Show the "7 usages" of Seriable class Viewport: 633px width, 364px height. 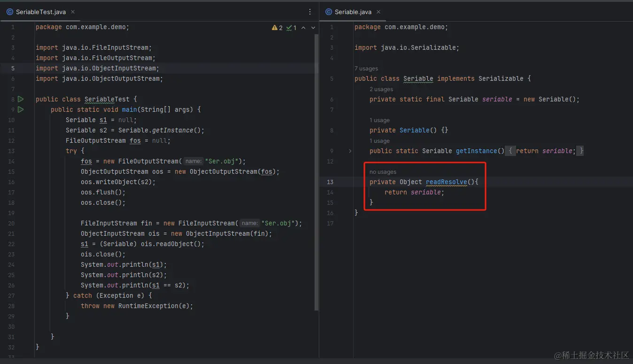366,69
